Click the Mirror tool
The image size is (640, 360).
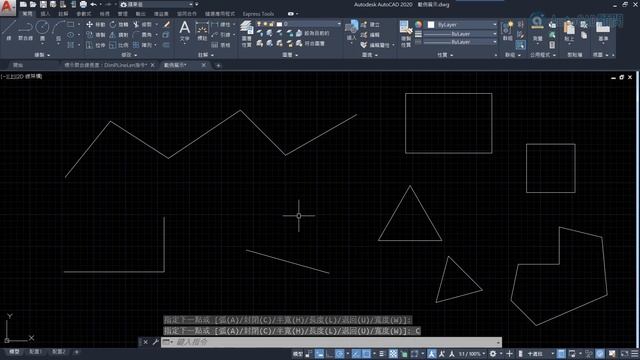[119, 35]
